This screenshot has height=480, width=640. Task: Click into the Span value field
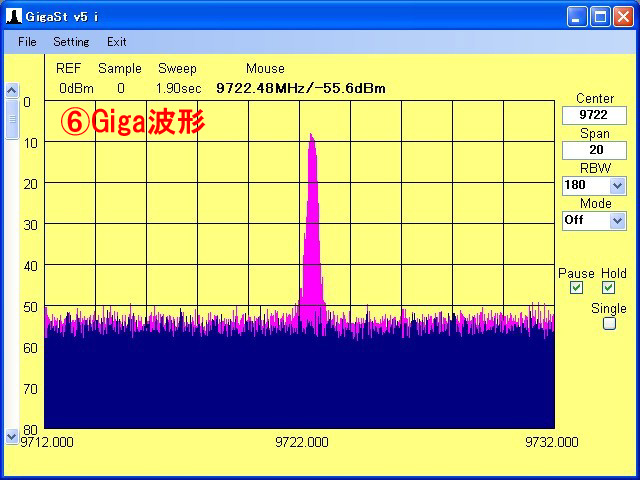point(594,150)
